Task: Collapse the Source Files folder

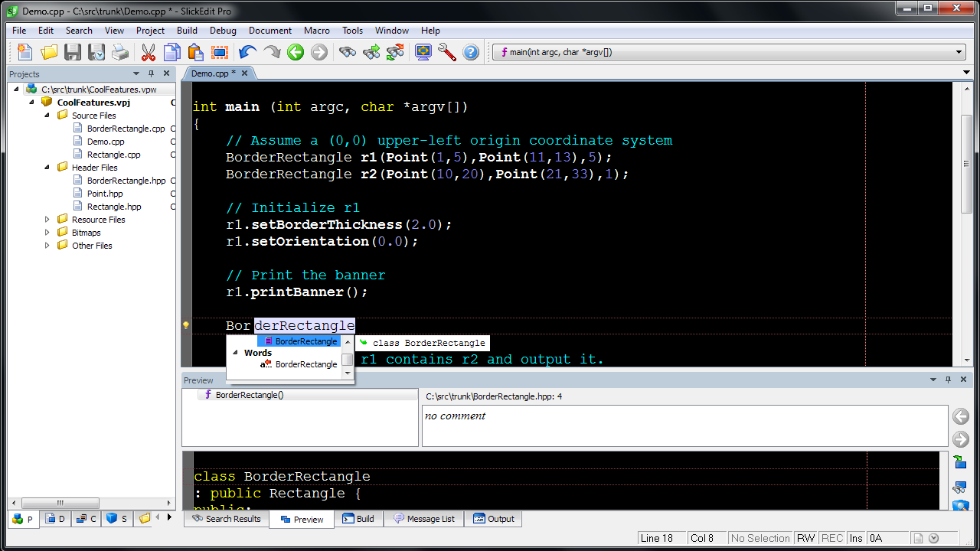Action: 47,115
